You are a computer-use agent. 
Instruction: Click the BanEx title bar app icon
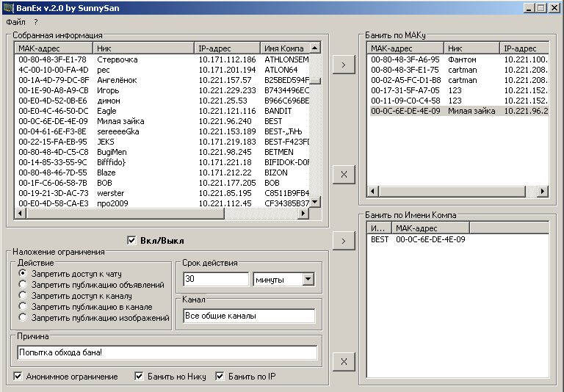tap(9, 7)
